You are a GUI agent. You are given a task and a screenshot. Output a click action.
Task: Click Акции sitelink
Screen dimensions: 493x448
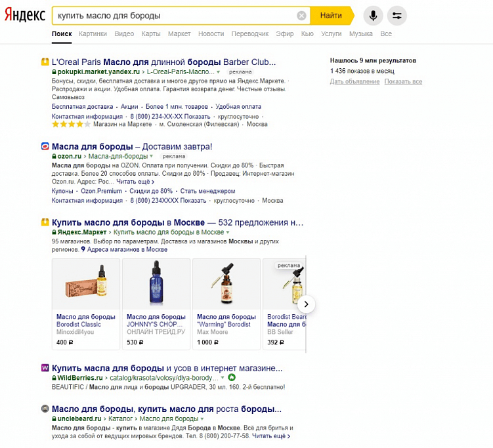click(129, 106)
